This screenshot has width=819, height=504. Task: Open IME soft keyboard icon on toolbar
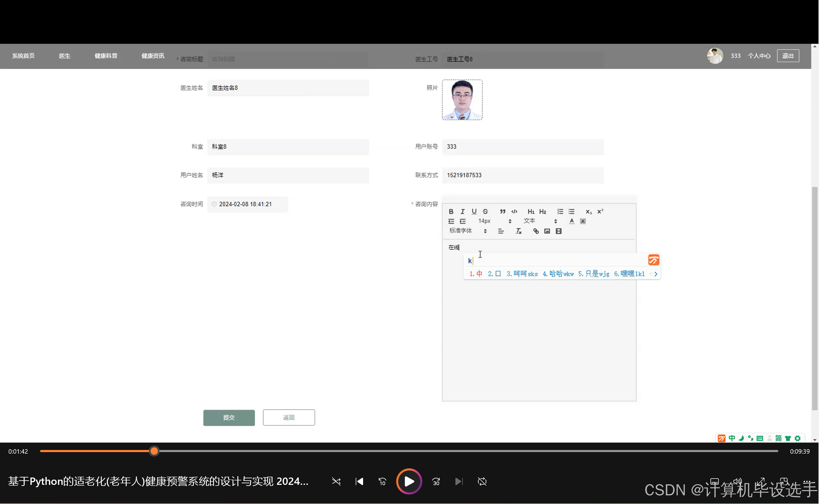pyautogui.click(x=760, y=438)
